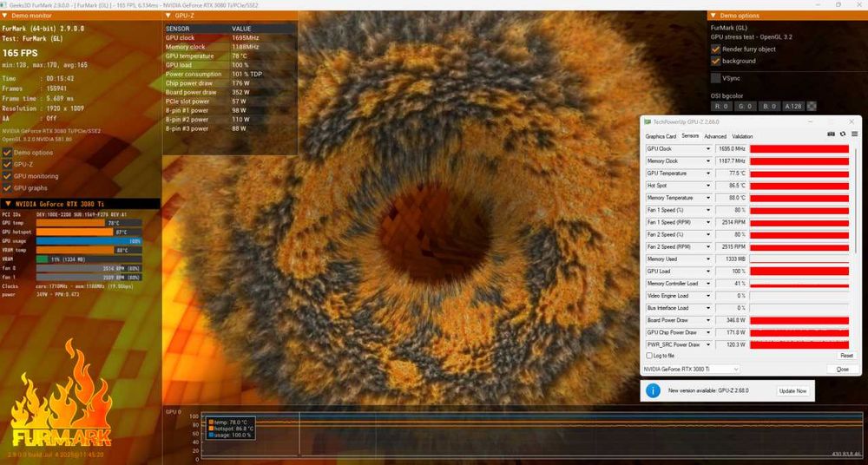Click the GPU-Z refresh icon

843,134
